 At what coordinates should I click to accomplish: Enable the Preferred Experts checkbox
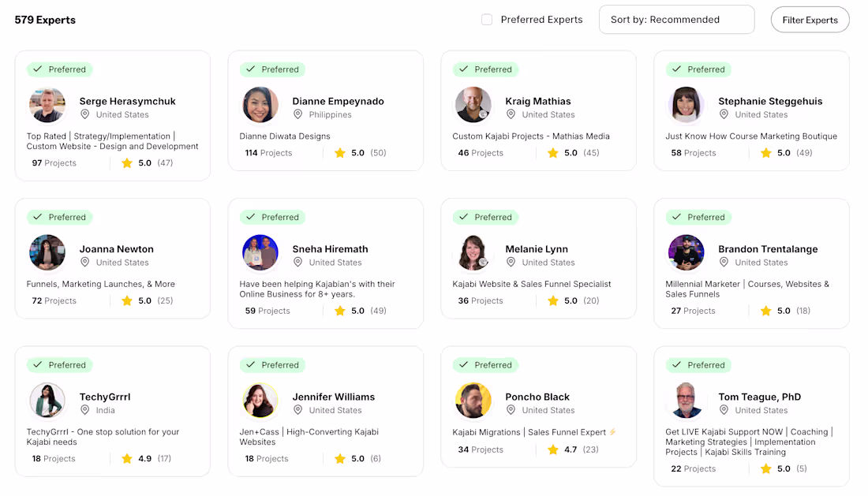click(x=487, y=20)
